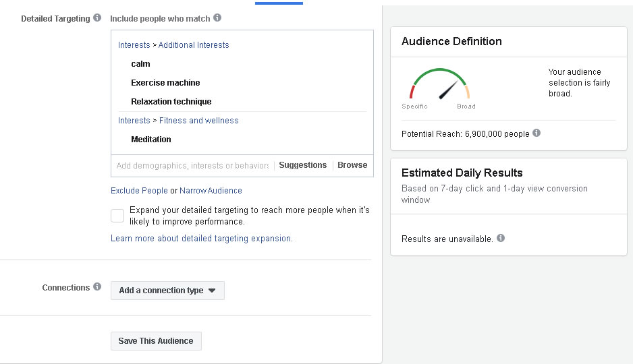Click Narrow Audience link

(211, 190)
